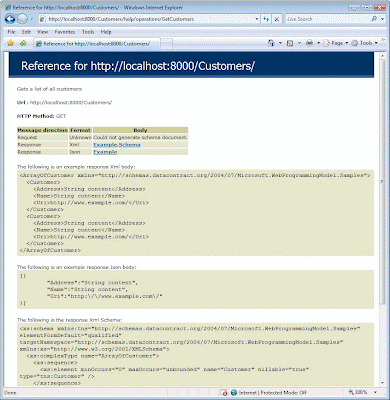This screenshot has height=400, width=390.
Task: Stop loading with the red X icon
Action: pyautogui.click(x=277, y=19)
